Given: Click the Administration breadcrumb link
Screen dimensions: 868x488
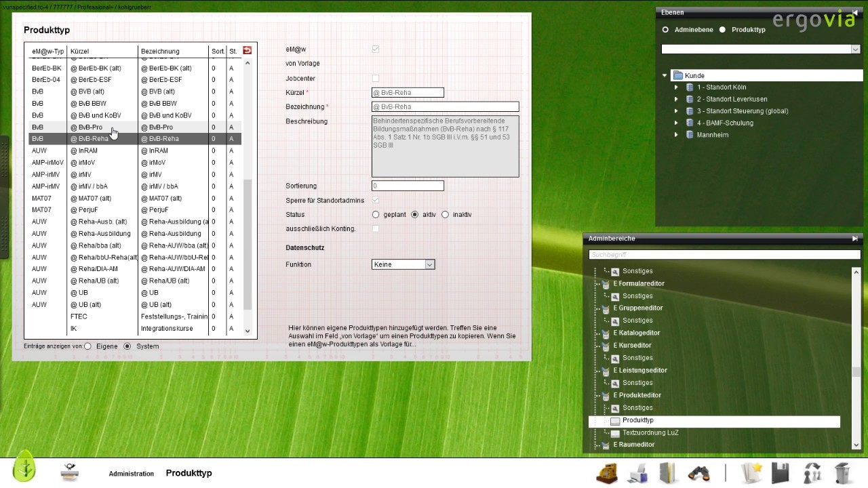Looking at the screenshot, I should 132,474.
